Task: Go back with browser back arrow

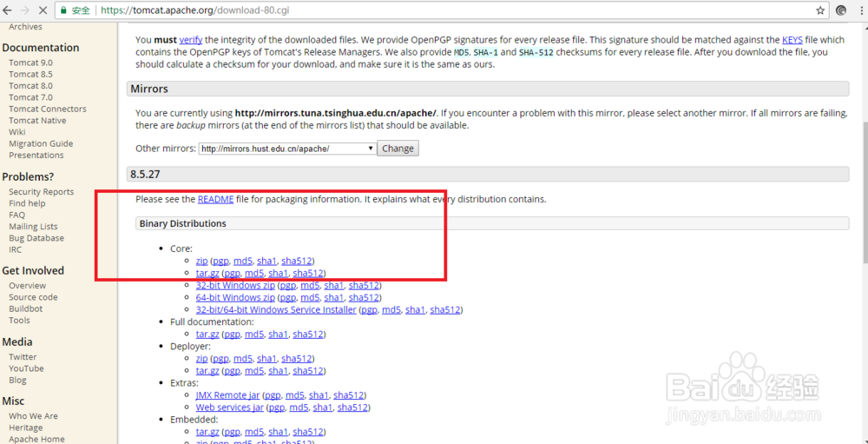Action: pyautogui.click(x=7, y=10)
